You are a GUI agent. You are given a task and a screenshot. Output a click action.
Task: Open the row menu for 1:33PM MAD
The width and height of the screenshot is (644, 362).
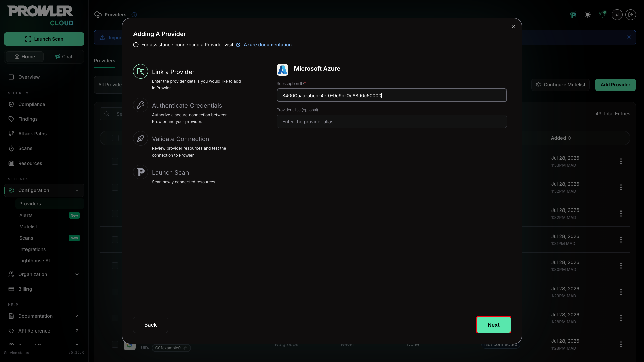click(621, 161)
